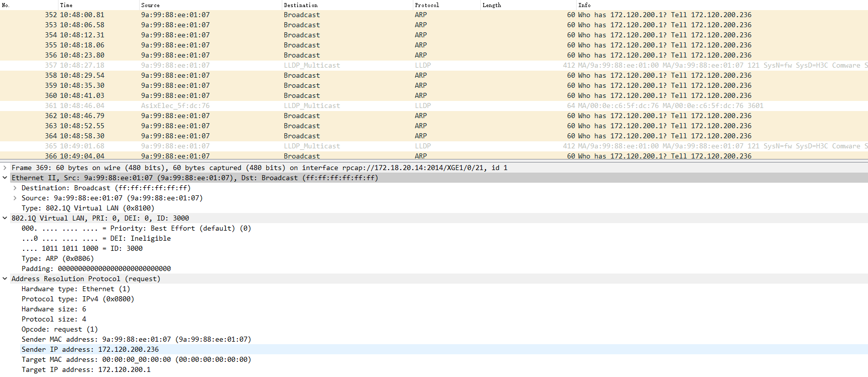Select packet 364 at 10:48:58.30
The image size is (868, 377).
[434, 136]
